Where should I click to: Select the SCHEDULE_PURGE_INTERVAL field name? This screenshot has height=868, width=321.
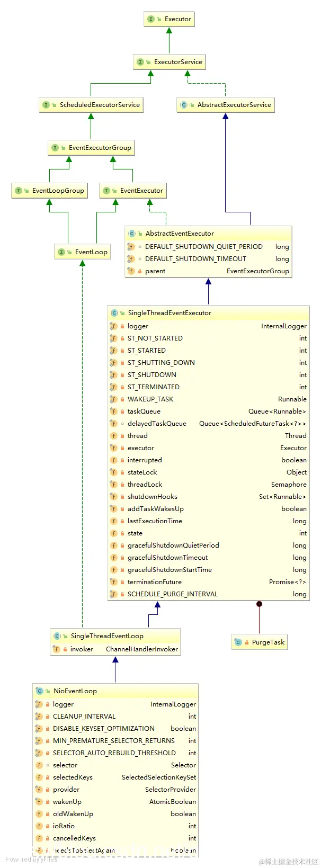pos(173,594)
